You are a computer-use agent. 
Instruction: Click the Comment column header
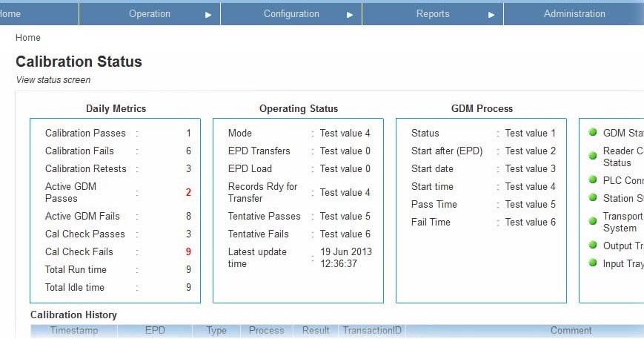[571, 330]
